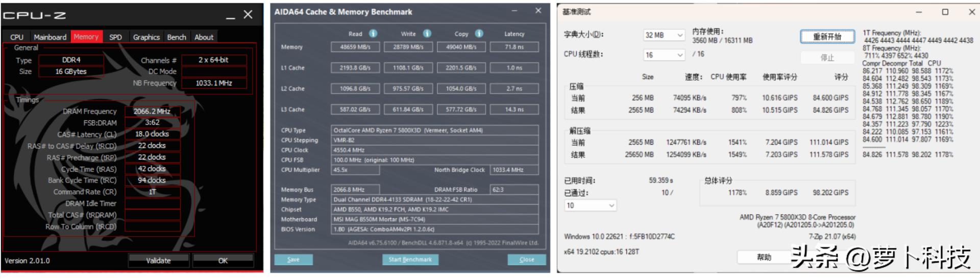980x279 pixels.
Task: Click the OK button in CPU-Z
Action: (223, 261)
